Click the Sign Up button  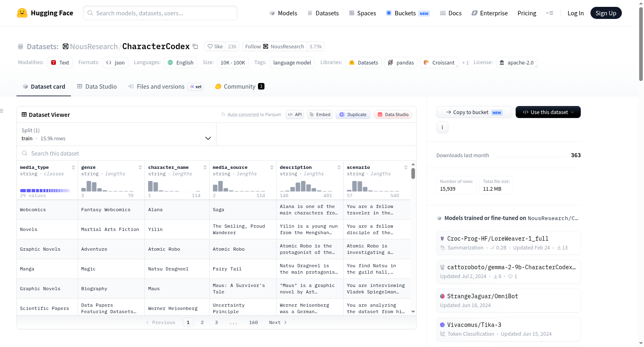(x=606, y=13)
